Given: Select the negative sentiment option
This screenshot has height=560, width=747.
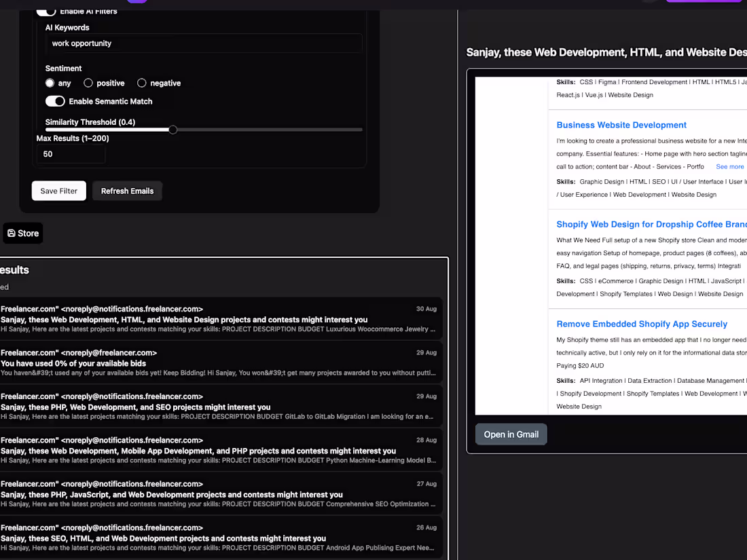Looking at the screenshot, I should [x=141, y=83].
